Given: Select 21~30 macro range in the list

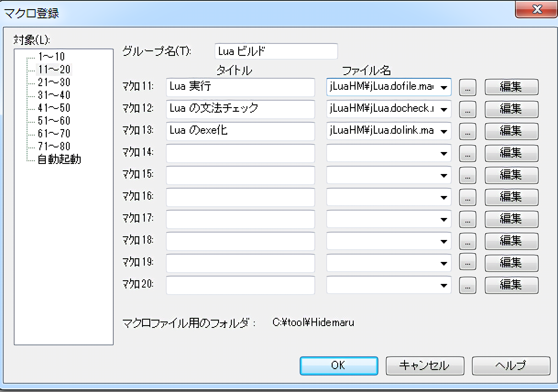Looking at the screenshot, I should click(54, 82).
